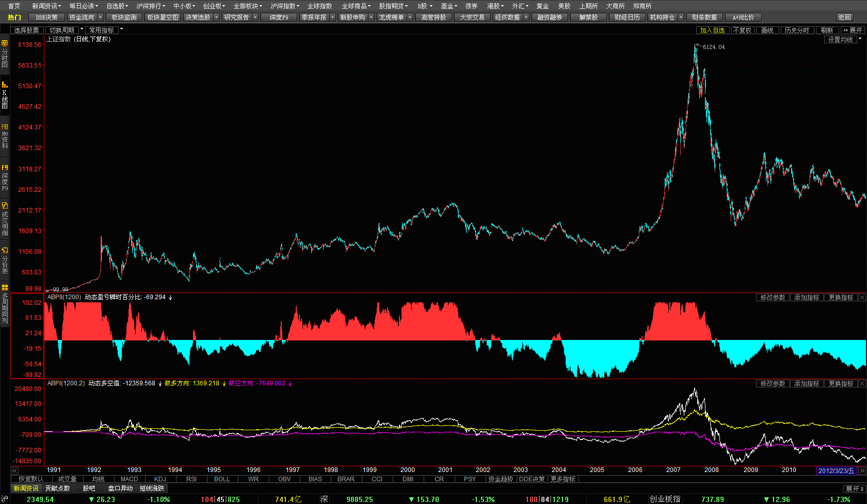
Task: Select the K线图 sidebar icon
Action: pos(5,95)
